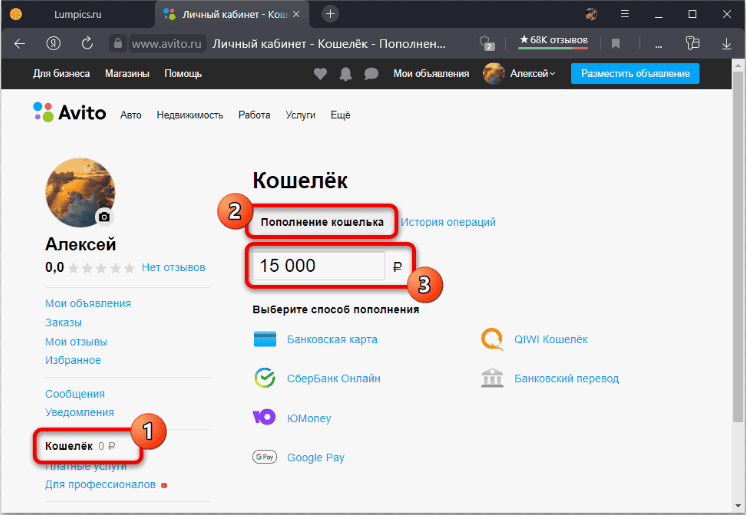746x515 pixels.
Task: Choose Google Pay payment method link
Action: click(315, 457)
